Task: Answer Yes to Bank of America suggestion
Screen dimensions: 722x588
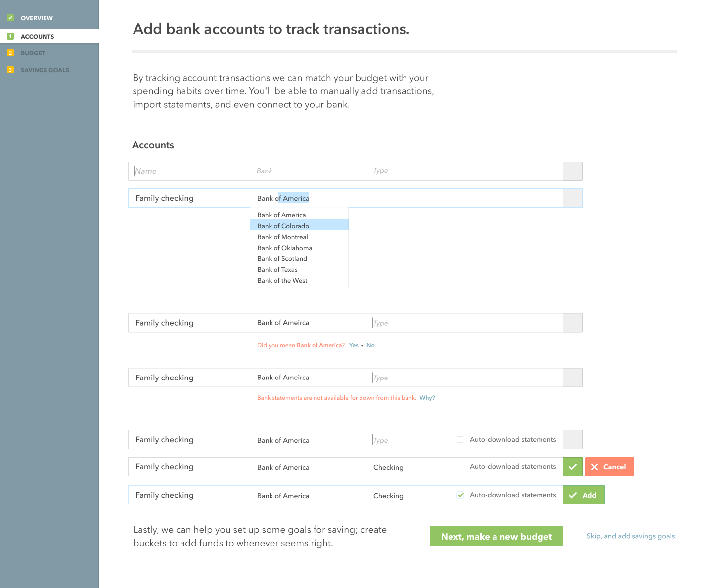Action: click(x=354, y=345)
